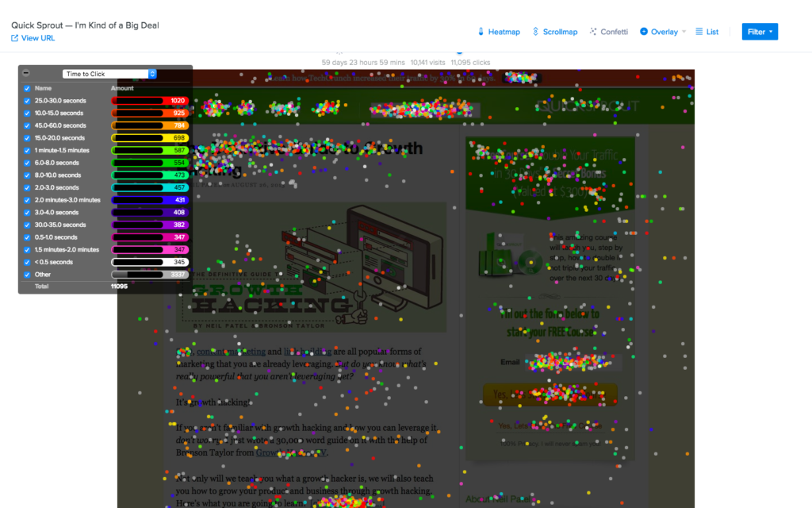The image size is (812, 508).
Task: Toggle the Name header select-all checkbox
Action: [x=27, y=88]
